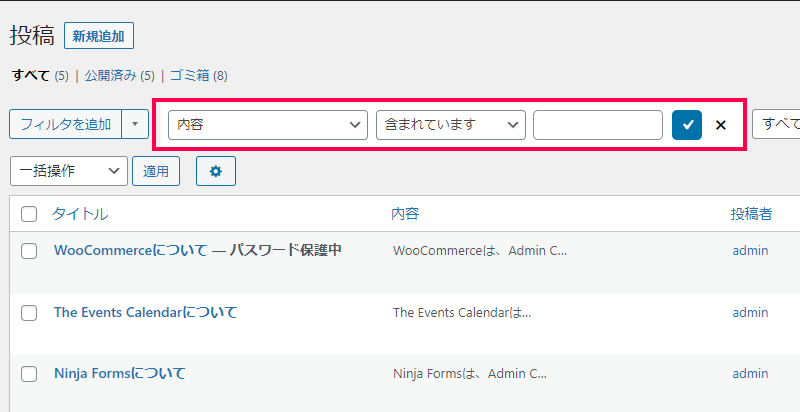Click content text 'WooCommerceは、Admin C...'

click(x=480, y=251)
